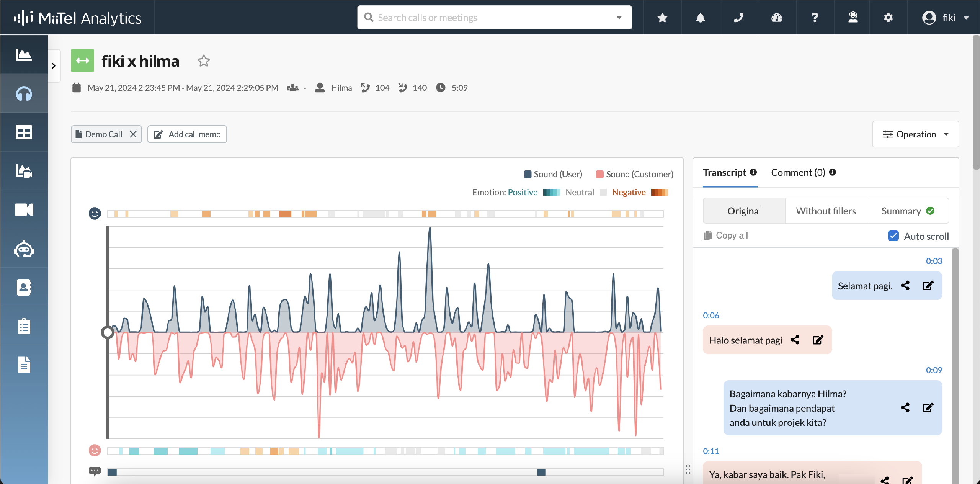Toggle the Auto scroll checkbox

(x=893, y=236)
